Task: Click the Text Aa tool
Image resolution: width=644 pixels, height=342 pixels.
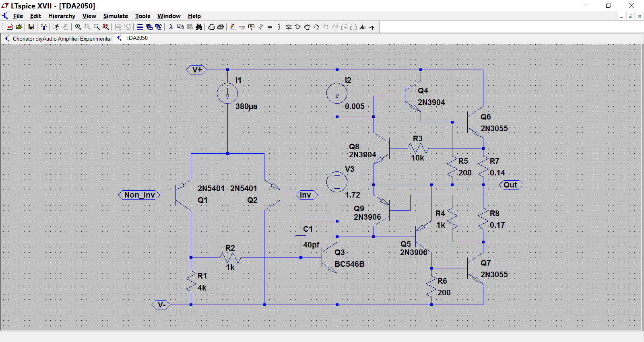Action: tap(363, 27)
